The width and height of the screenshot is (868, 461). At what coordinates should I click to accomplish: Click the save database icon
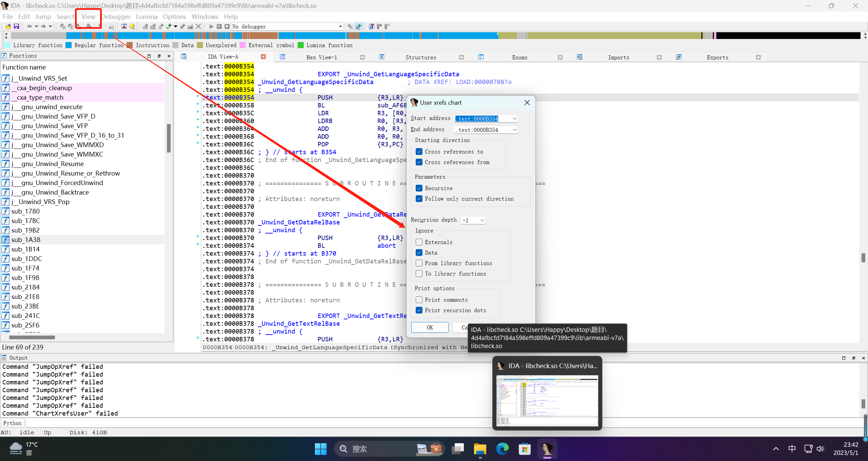tap(16, 26)
